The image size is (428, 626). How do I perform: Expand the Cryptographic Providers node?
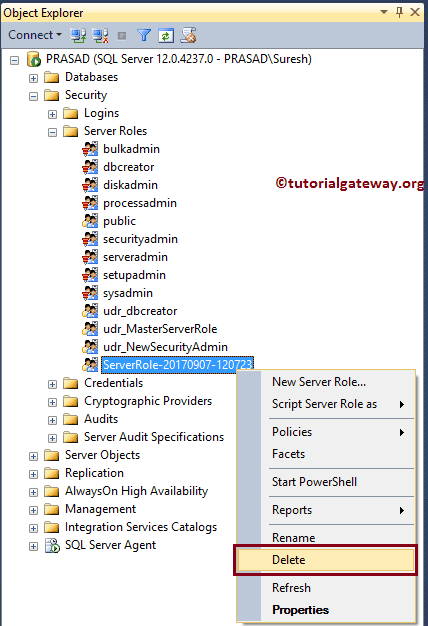tap(52, 402)
